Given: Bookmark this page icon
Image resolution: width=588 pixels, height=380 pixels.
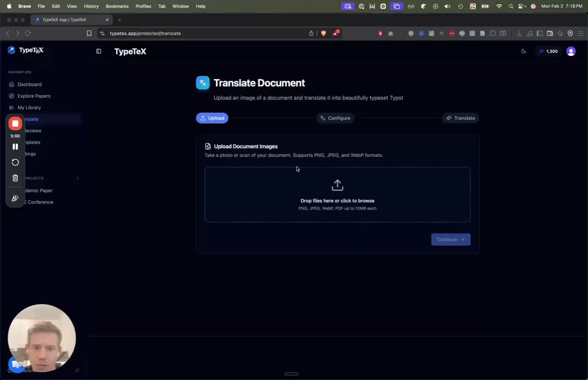Looking at the screenshot, I should point(89,33).
